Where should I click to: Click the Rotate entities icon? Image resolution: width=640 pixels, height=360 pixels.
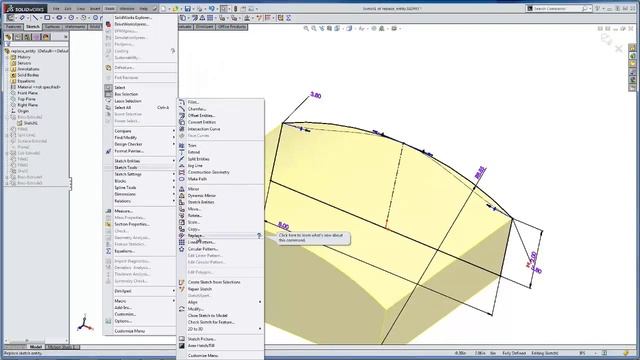[182, 216]
